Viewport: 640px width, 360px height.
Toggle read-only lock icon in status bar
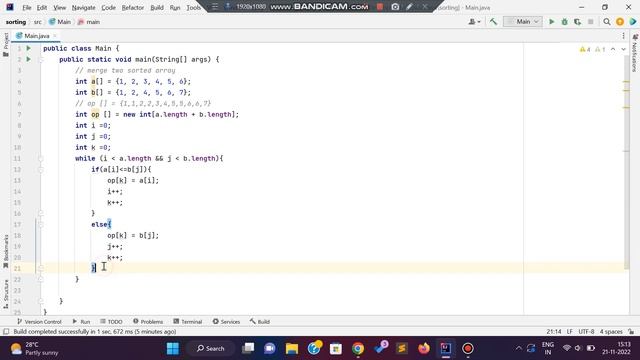pyautogui.click(x=631, y=331)
